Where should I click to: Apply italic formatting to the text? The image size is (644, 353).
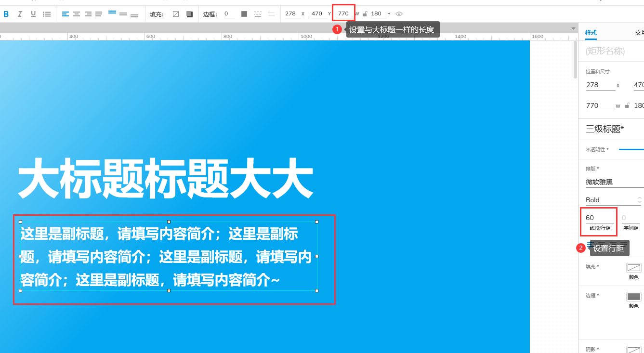click(x=20, y=13)
